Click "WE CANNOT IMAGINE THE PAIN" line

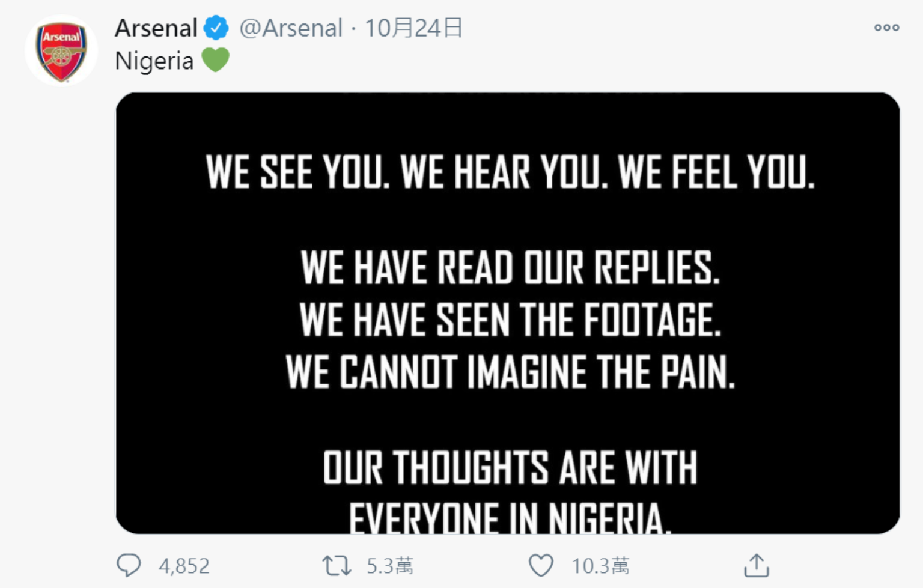pos(510,372)
